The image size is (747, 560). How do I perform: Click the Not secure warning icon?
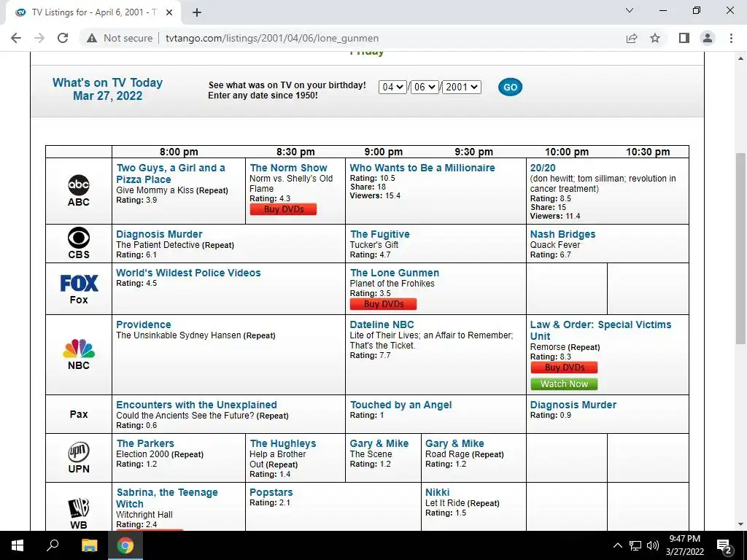92,38
